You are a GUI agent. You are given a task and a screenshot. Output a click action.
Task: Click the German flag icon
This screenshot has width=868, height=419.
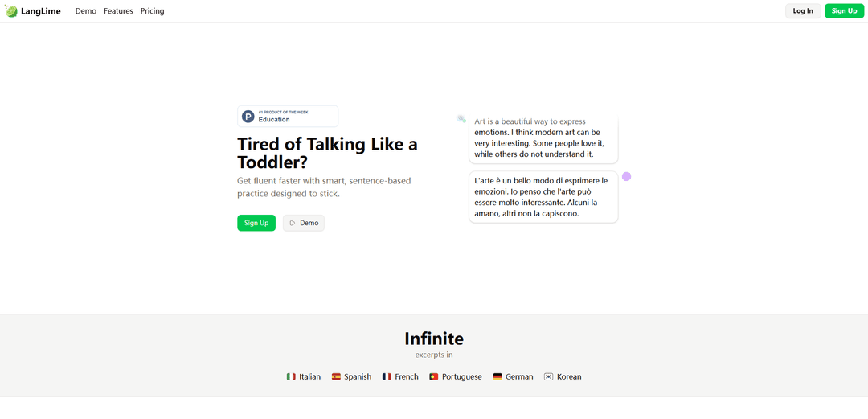[497, 376]
